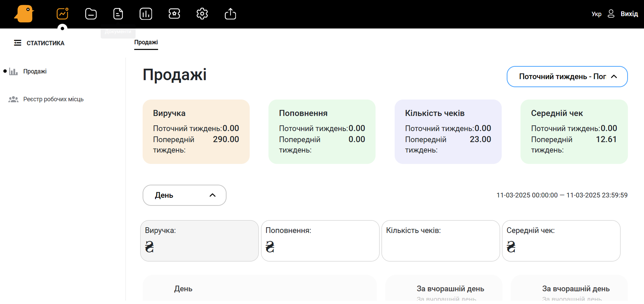Select the Кількість чеків metric tile
Image resolution: width=644 pixels, height=304 pixels.
(x=440, y=241)
